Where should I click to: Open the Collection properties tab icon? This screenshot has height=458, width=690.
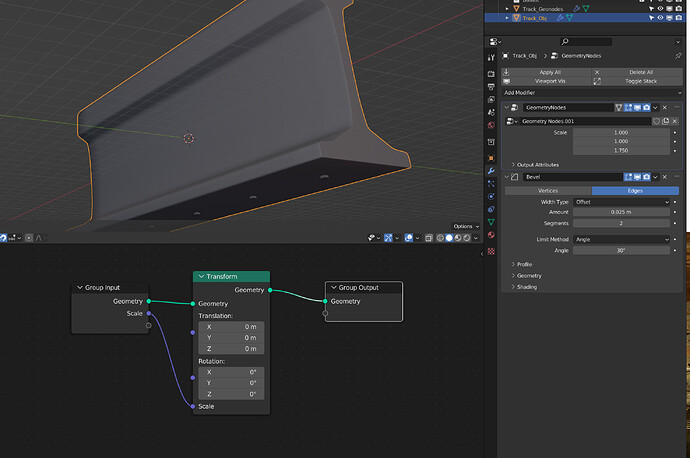(491, 142)
